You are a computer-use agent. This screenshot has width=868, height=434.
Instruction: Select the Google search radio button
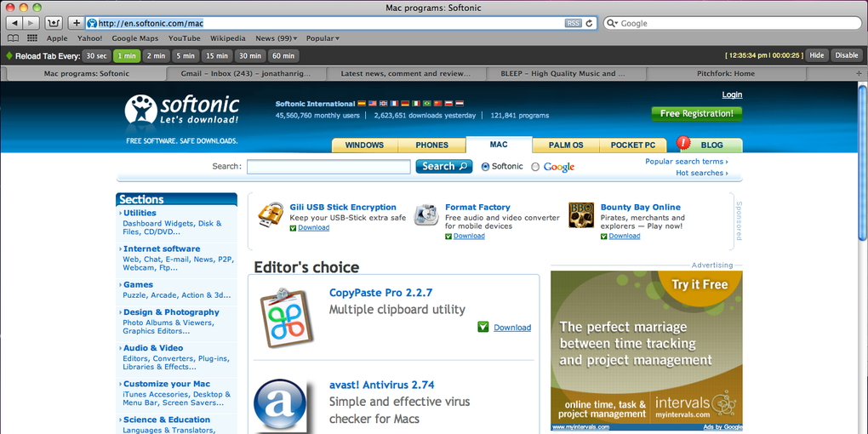pos(535,167)
